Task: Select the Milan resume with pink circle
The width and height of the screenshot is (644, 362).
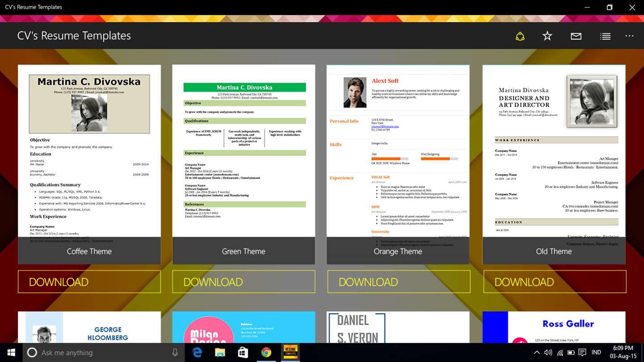Action: coord(244,328)
